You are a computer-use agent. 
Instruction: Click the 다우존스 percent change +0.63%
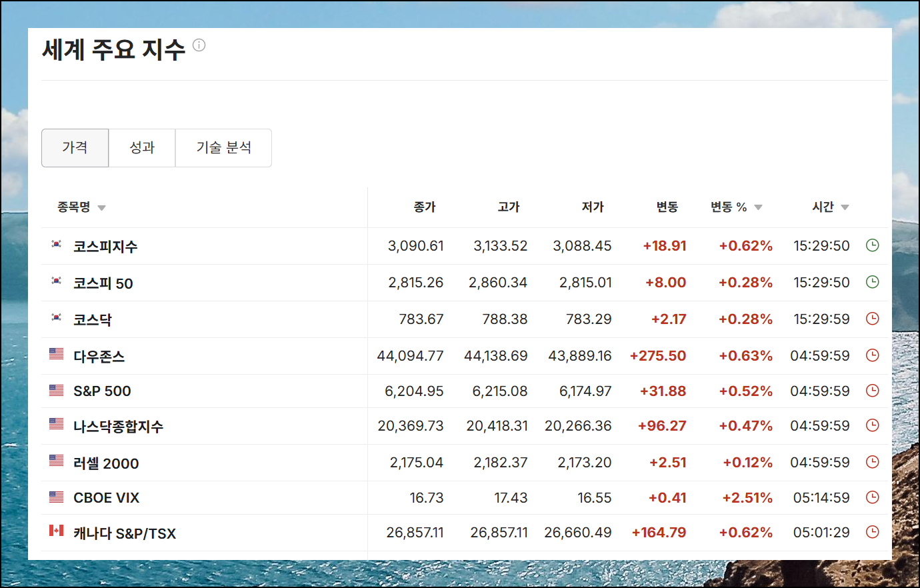(x=745, y=356)
